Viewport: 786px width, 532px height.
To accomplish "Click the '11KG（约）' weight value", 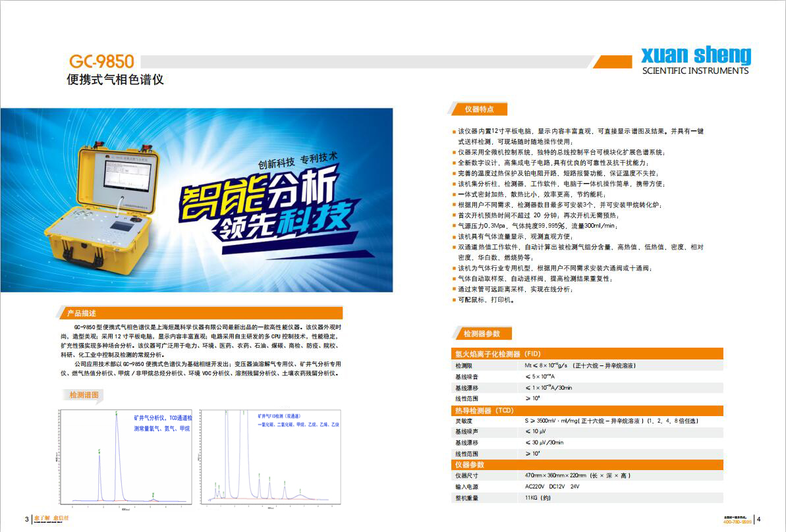I will (x=538, y=498).
